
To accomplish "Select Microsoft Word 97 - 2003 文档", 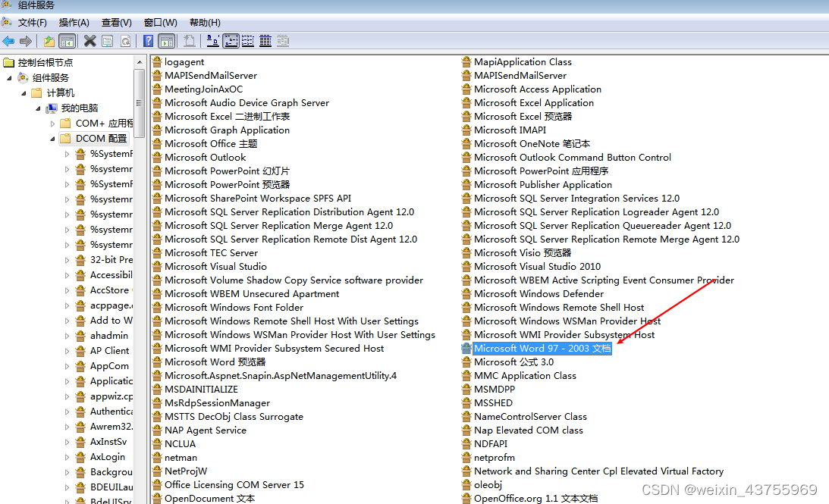I will point(542,349).
